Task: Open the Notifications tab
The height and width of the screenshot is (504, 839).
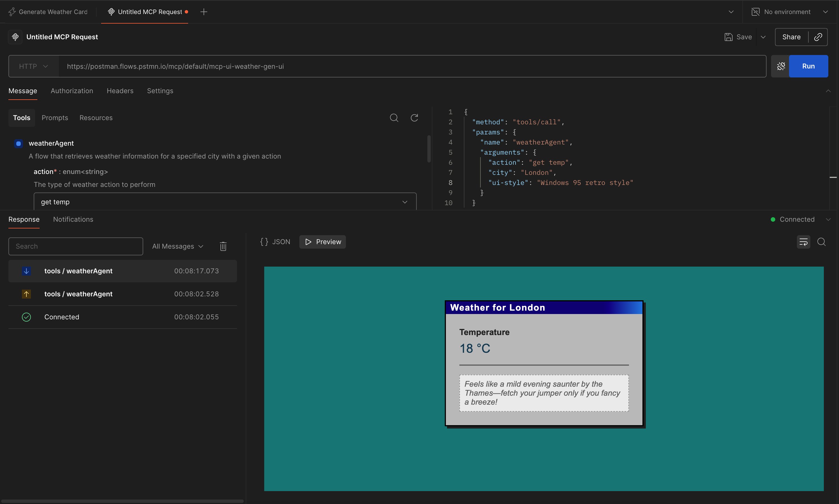Action: 73,219
